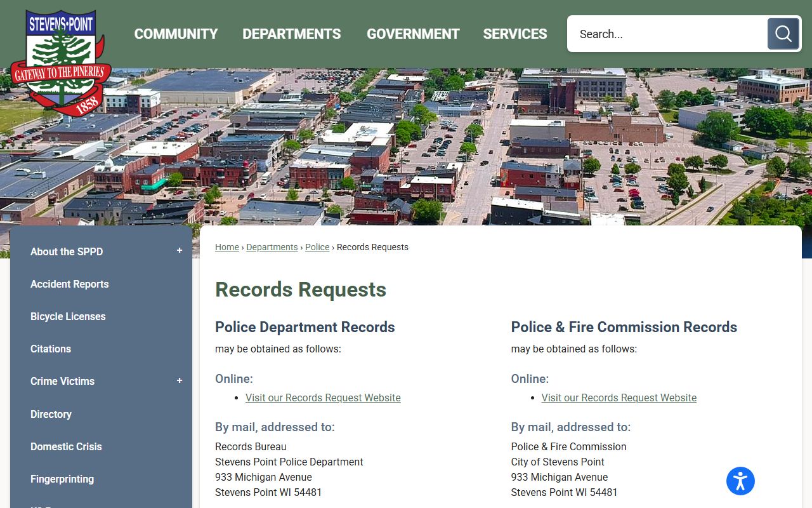This screenshot has height=508, width=812.
Task: Click the search magnifier button
Action: 783,34
